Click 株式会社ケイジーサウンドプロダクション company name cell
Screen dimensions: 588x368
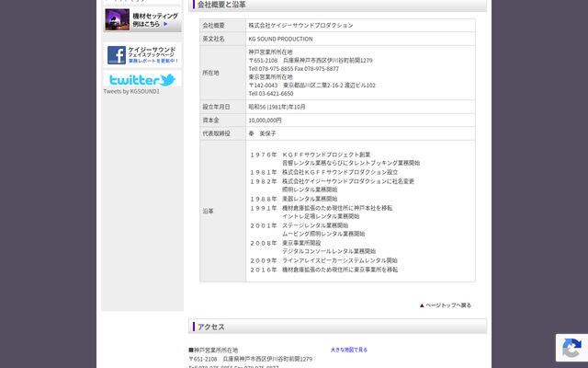(x=300, y=25)
